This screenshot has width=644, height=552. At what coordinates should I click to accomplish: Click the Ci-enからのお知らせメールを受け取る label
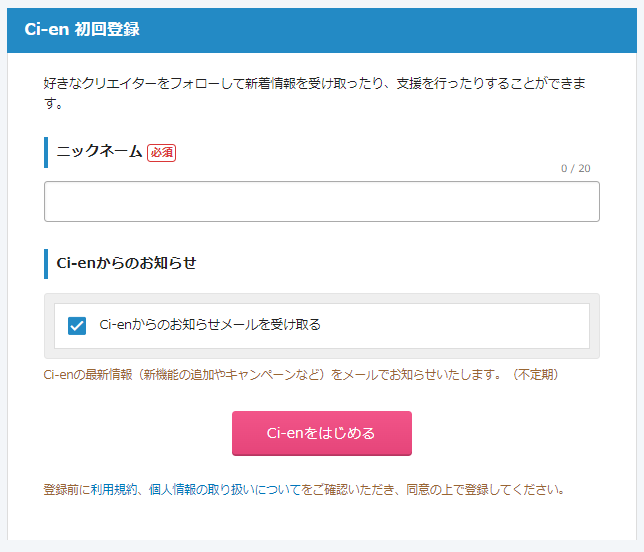210,324
